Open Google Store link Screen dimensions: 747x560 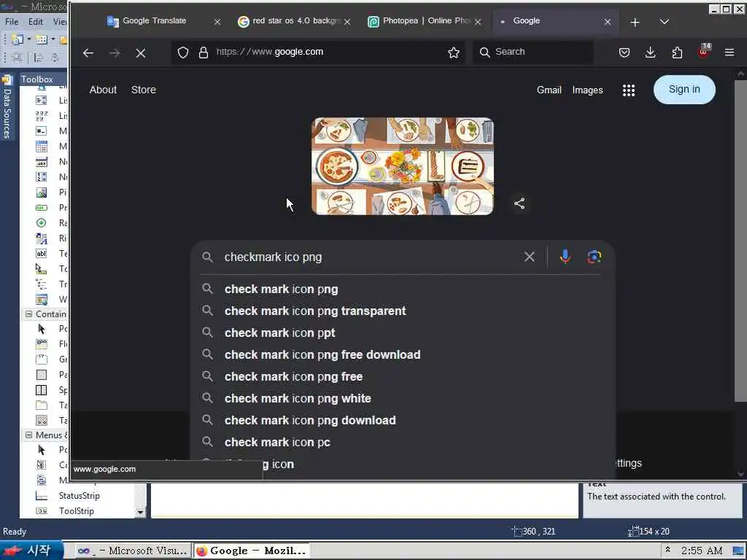[x=144, y=90]
